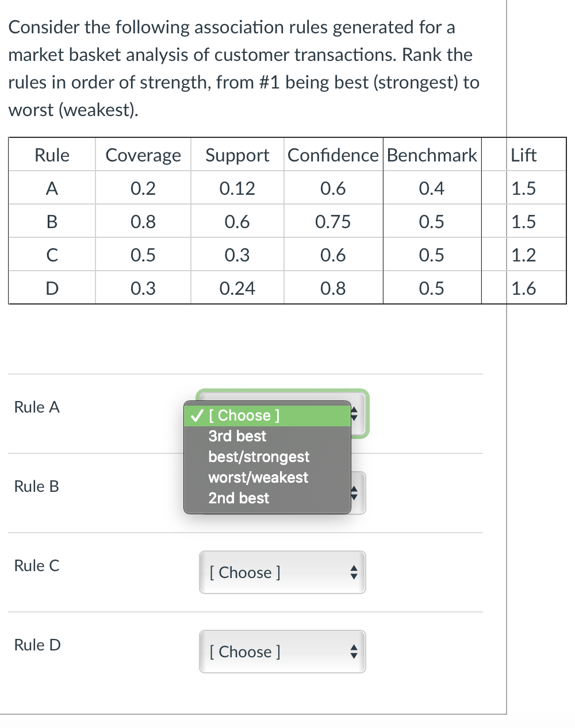Open the Rule C ranking dropdown
Viewport: 575px width, 728px height.
click(x=282, y=572)
